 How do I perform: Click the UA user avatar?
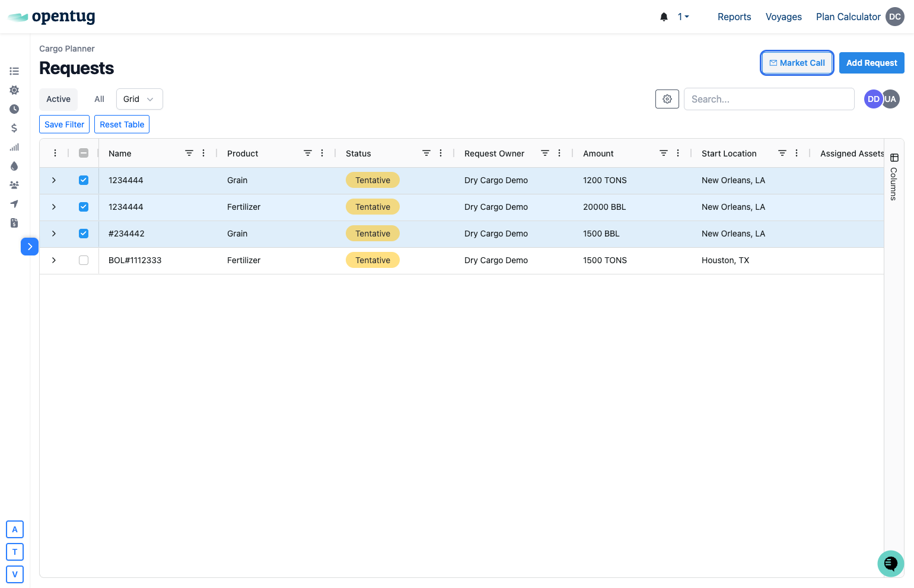pos(891,99)
